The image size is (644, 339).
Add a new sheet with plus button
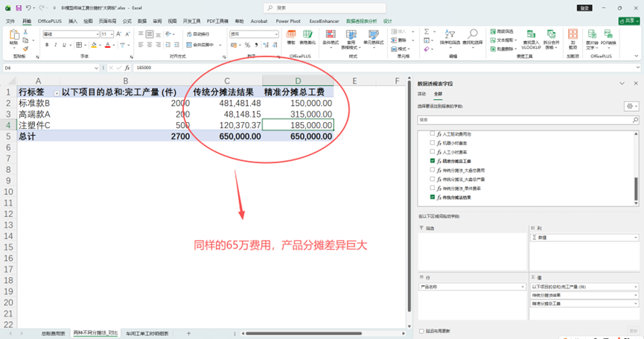tap(188, 333)
